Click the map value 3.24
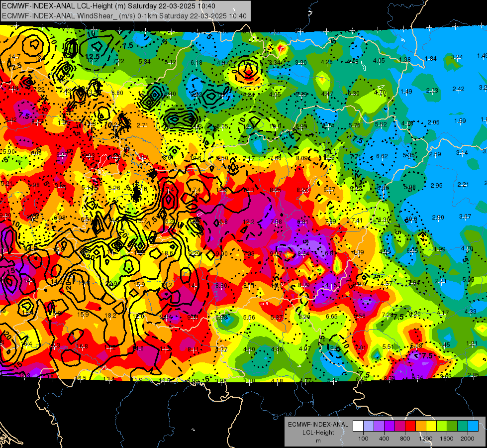Screen dimensions: 487x448 (457, 57)
